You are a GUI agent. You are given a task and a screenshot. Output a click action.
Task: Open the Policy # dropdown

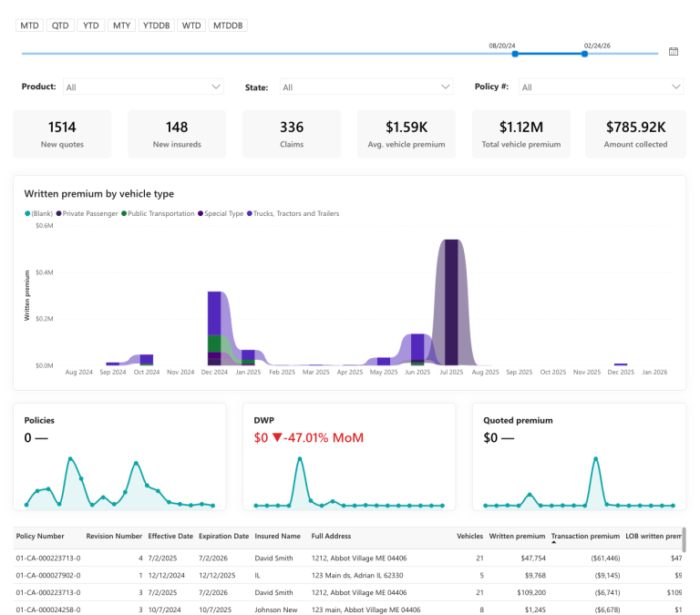(x=601, y=87)
